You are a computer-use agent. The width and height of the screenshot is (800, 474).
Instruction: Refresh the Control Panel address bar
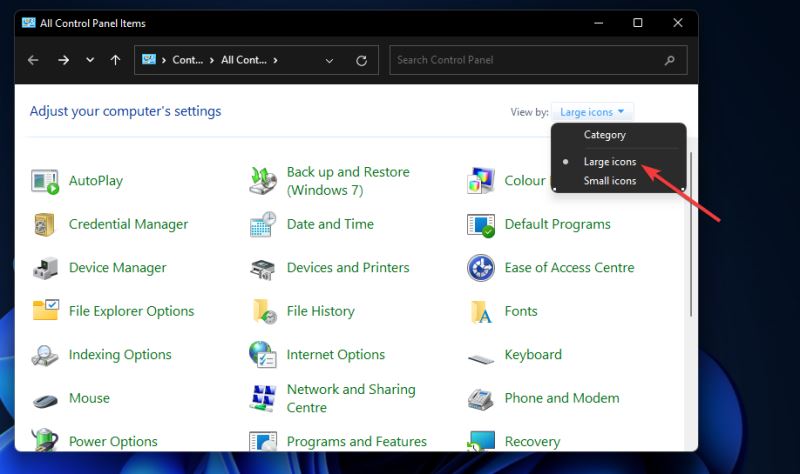361,60
